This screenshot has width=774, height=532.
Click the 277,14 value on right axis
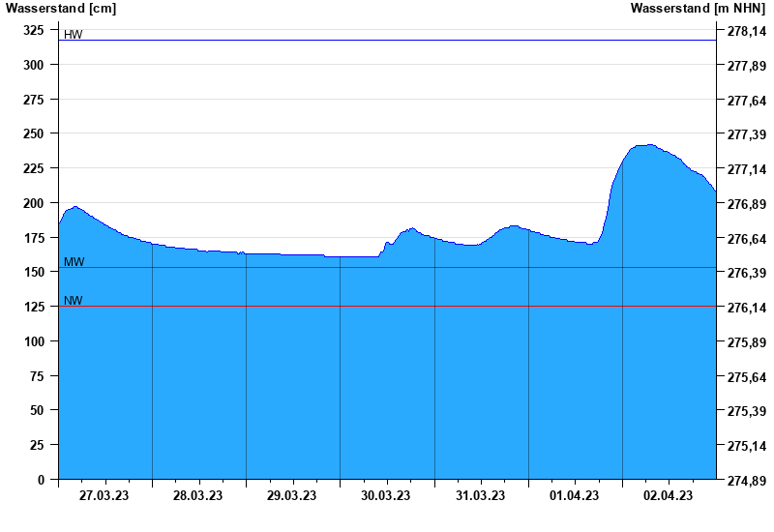click(x=747, y=169)
